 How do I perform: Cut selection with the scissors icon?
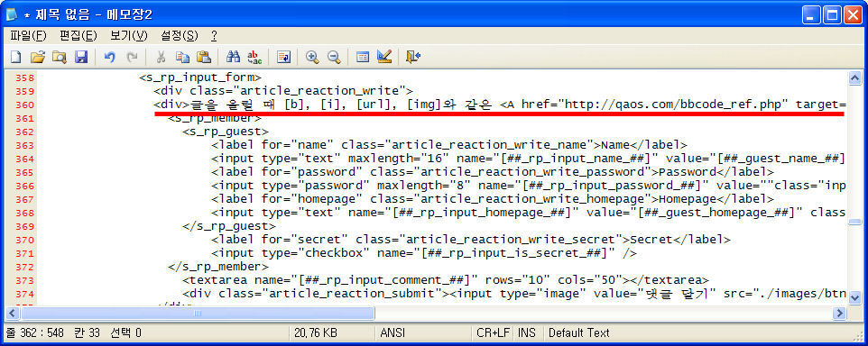(x=162, y=57)
